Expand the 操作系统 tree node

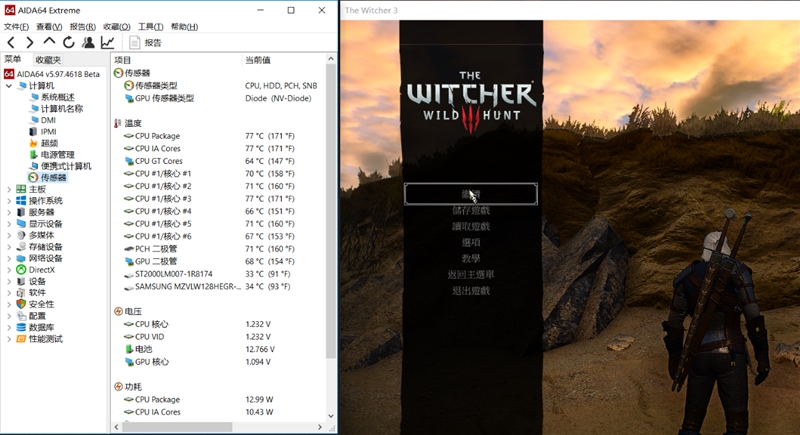(9, 201)
